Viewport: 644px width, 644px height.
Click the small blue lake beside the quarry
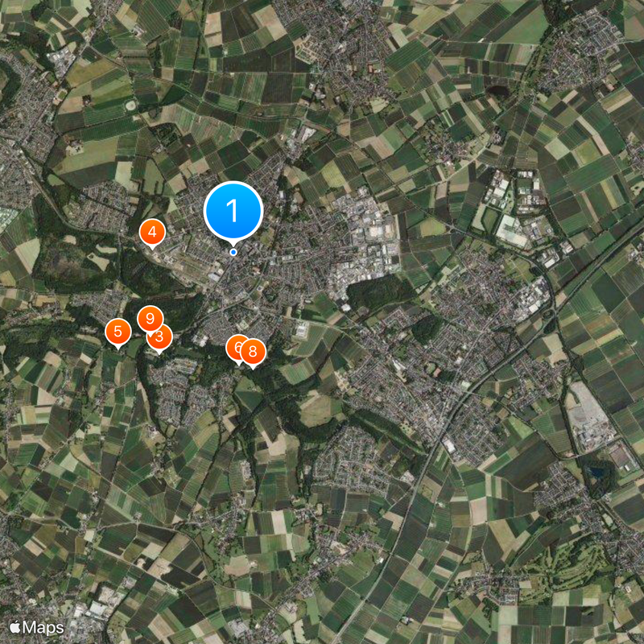(x=597, y=471)
